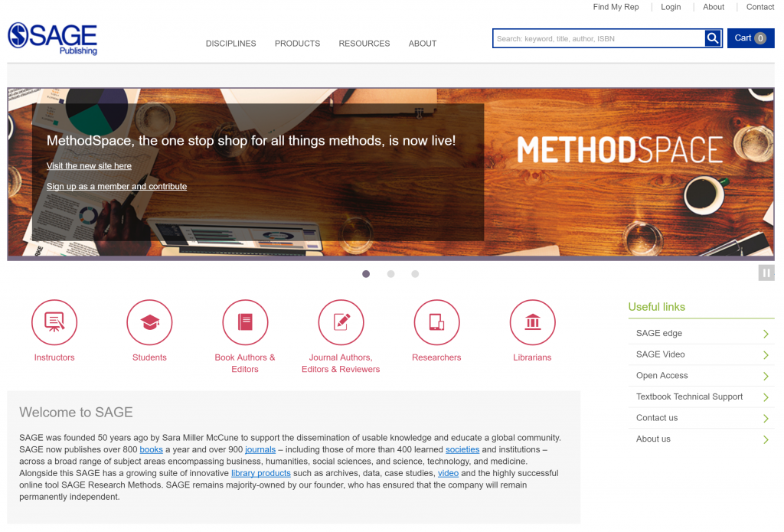Click the chevron next to SAGE Video

[x=766, y=355]
